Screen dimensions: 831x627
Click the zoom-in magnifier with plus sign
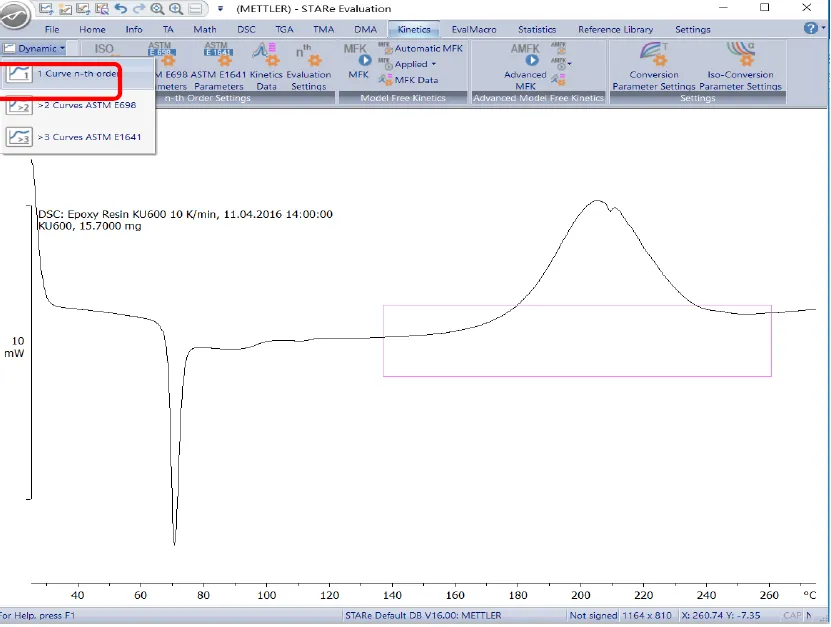coord(176,8)
